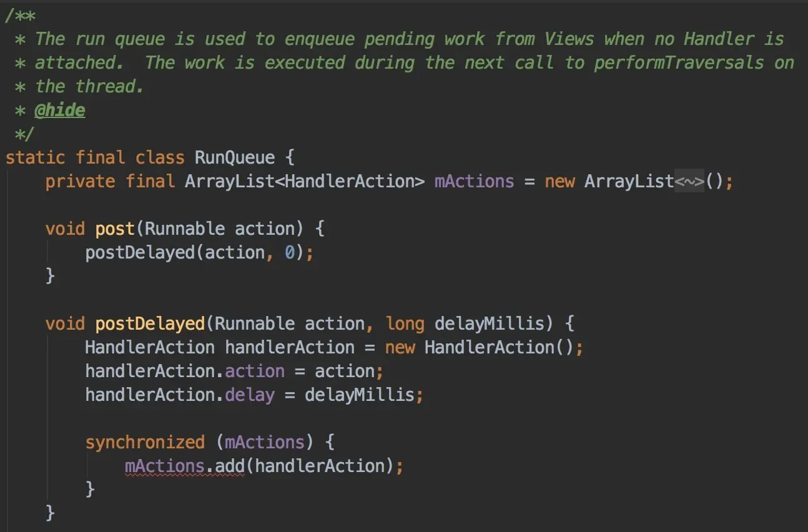This screenshot has height=532, width=808.
Task: Expand the folded diamond operator <~>
Action: coord(689,182)
